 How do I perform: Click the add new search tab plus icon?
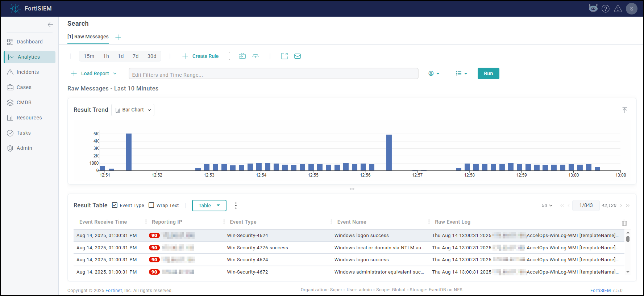(118, 37)
